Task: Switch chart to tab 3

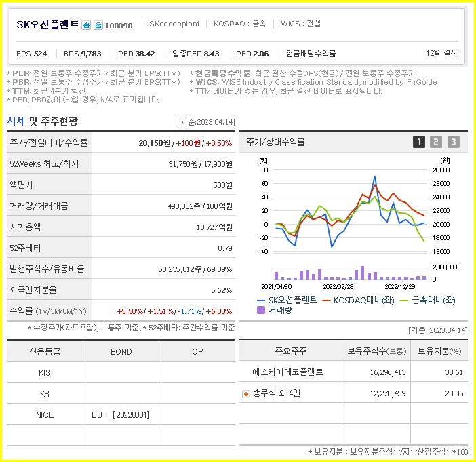Action: [454, 142]
